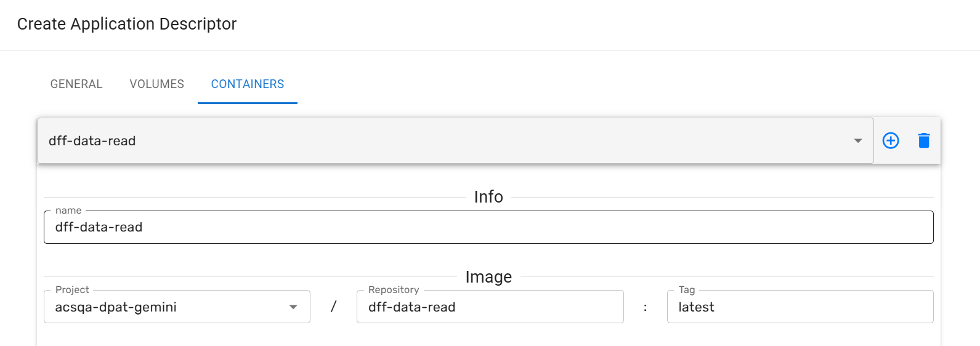
Task: Click the small "name" field label
Action: pos(68,211)
